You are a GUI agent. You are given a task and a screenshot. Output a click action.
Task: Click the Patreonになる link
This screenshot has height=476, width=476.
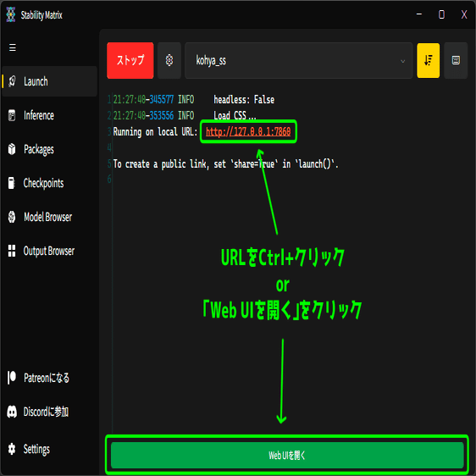point(49,378)
